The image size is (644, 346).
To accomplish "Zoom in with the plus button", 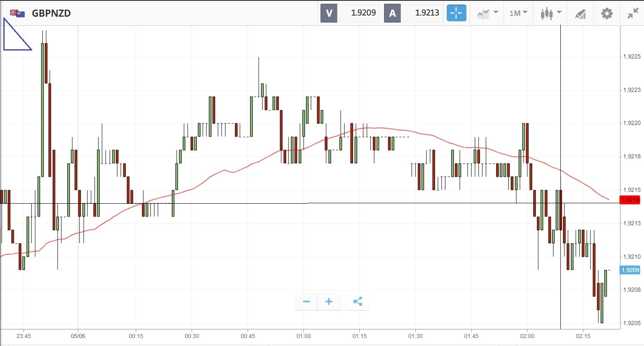I will tap(329, 302).
